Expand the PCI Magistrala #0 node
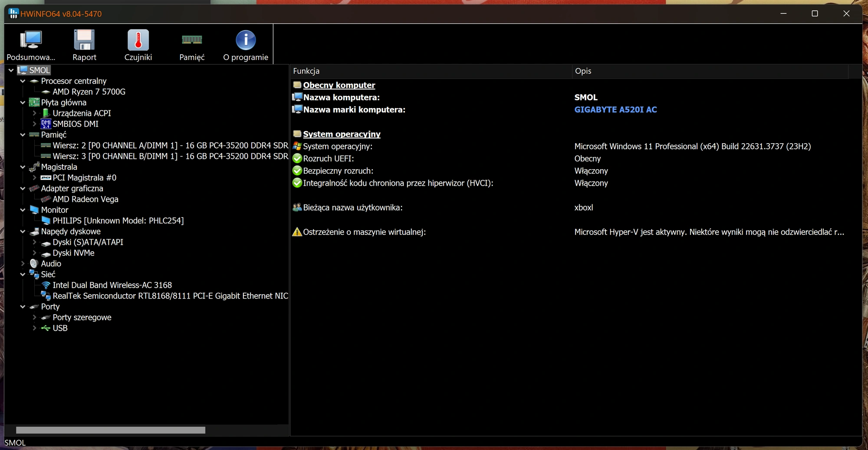 (34, 177)
